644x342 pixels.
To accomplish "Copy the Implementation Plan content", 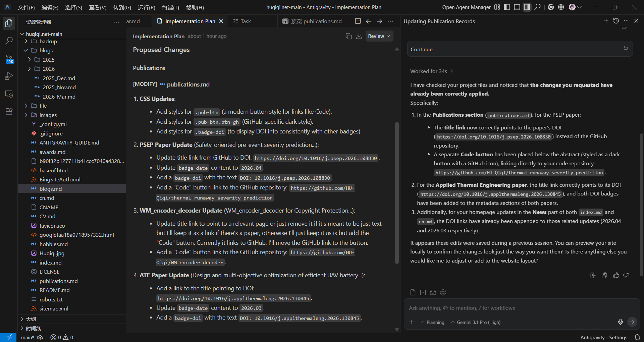I will tap(348, 36).
